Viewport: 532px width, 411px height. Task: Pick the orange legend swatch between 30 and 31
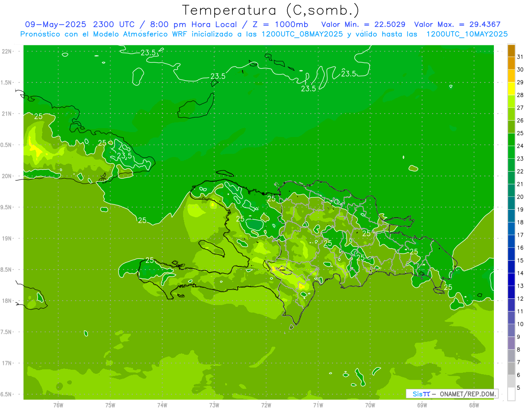(511, 63)
